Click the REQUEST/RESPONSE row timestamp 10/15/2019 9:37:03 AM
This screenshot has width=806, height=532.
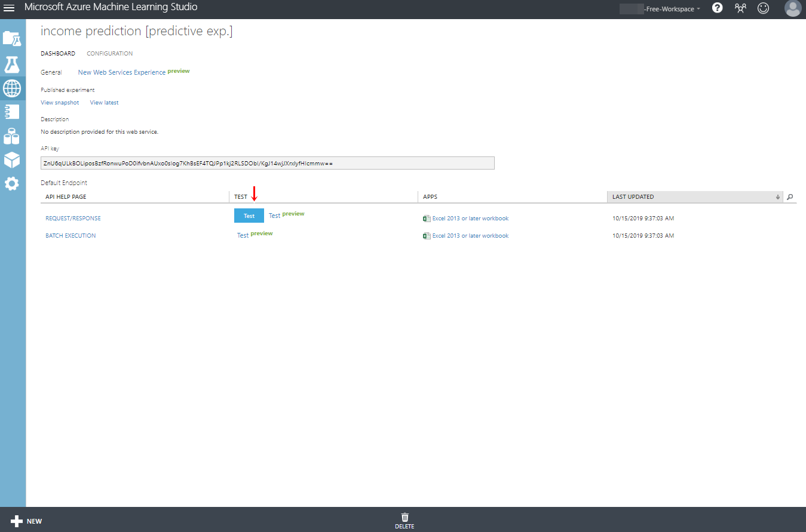point(643,219)
